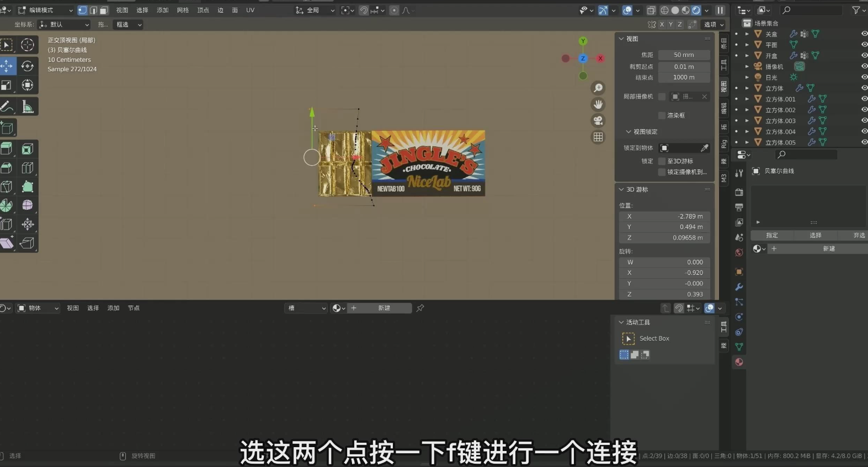The image size is (868, 467).
Task: Expand the 摄像机 item in the outliner
Action: click(747, 67)
